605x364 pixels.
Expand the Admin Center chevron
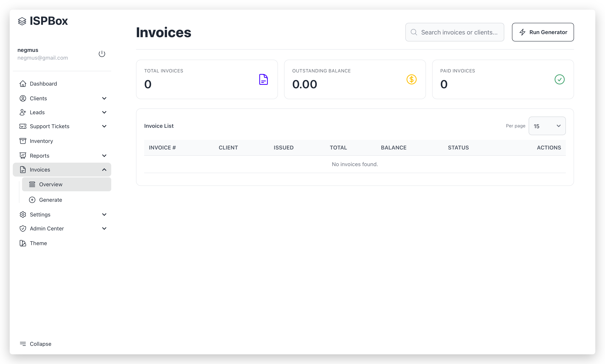pyautogui.click(x=104, y=229)
